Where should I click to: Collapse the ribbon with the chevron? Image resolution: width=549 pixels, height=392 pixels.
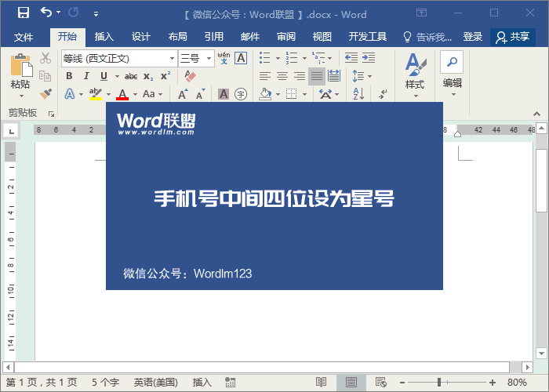coord(536,114)
